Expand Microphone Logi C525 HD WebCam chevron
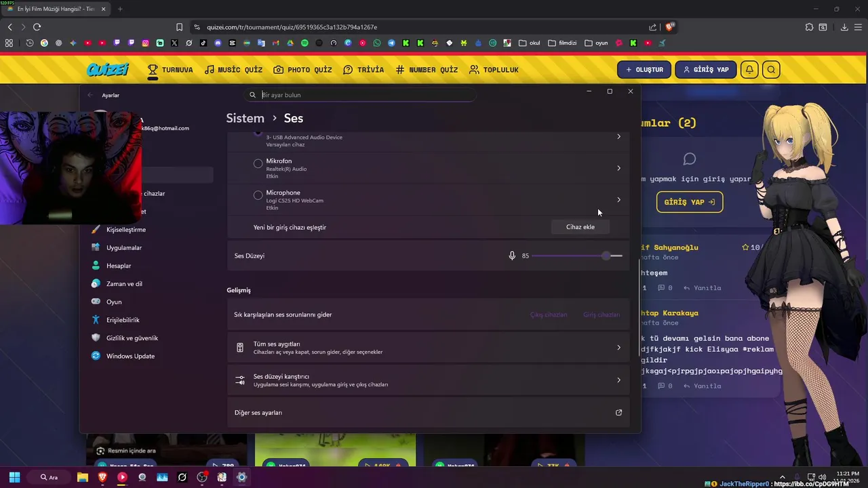 tap(618, 200)
